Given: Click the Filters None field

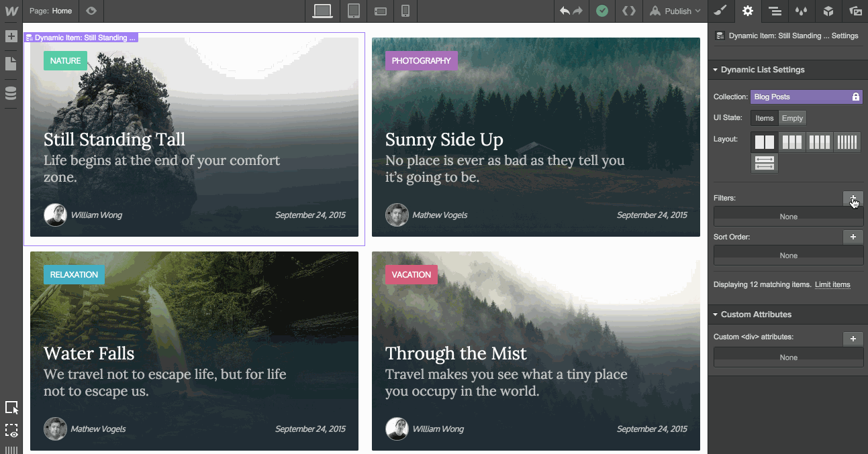Looking at the screenshot, I should click(788, 217).
